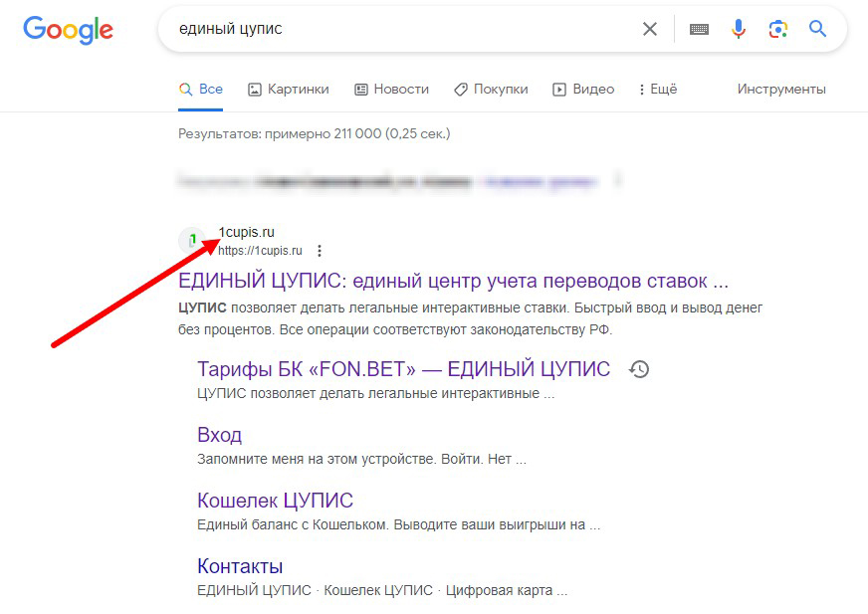This screenshot has height=614, width=868.
Task: Select the Все tab
Action: (x=200, y=90)
